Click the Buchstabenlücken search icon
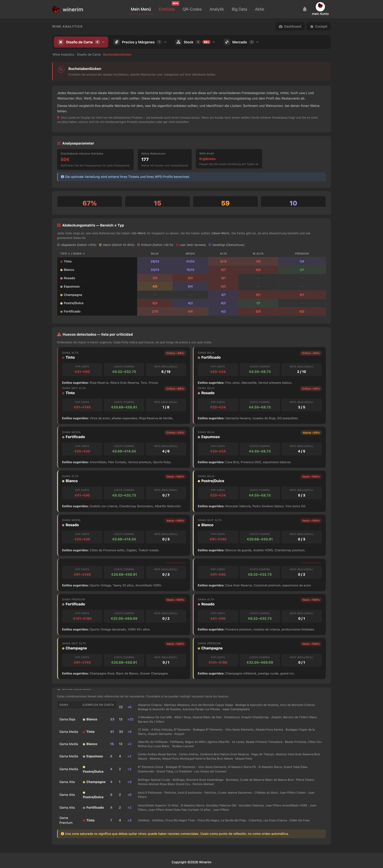Viewport: 383px width, 868px height. [x=61, y=69]
